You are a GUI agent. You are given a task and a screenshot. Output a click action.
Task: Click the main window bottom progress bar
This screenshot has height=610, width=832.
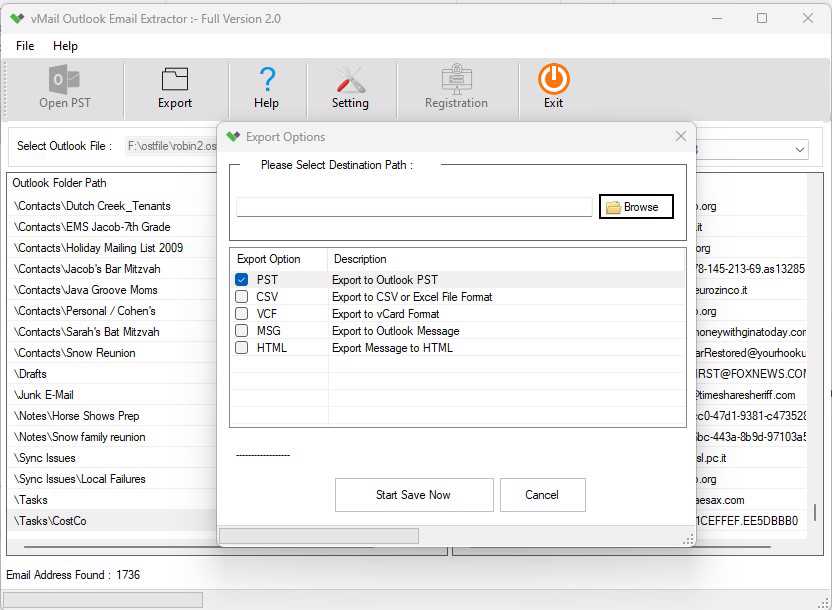pos(102,600)
